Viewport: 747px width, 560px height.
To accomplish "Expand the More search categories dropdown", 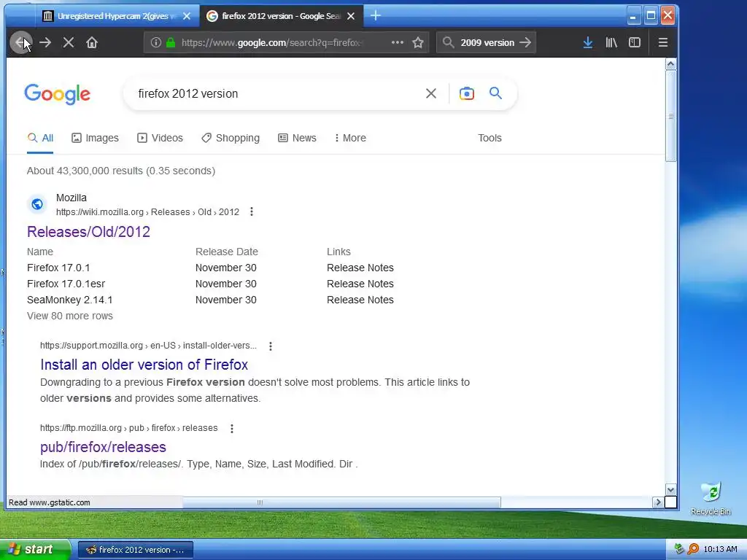I will click(x=350, y=138).
